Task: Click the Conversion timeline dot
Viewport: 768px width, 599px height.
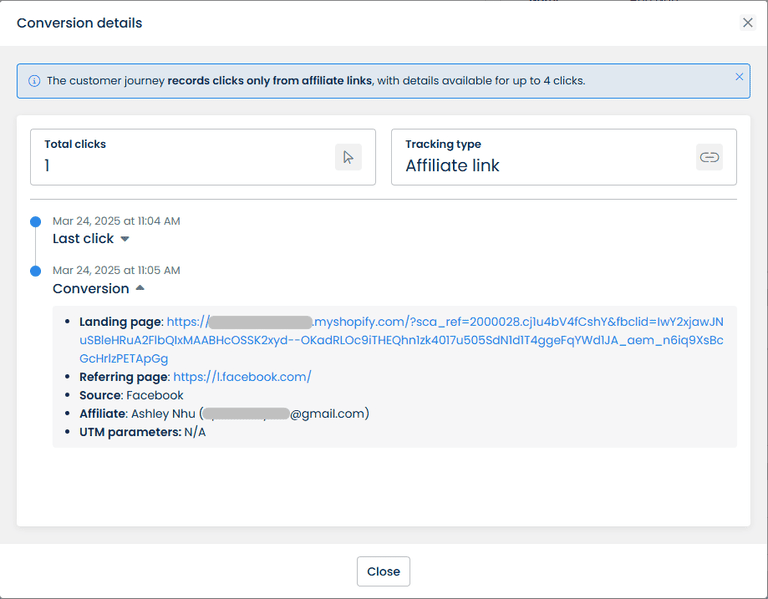Action: point(36,271)
